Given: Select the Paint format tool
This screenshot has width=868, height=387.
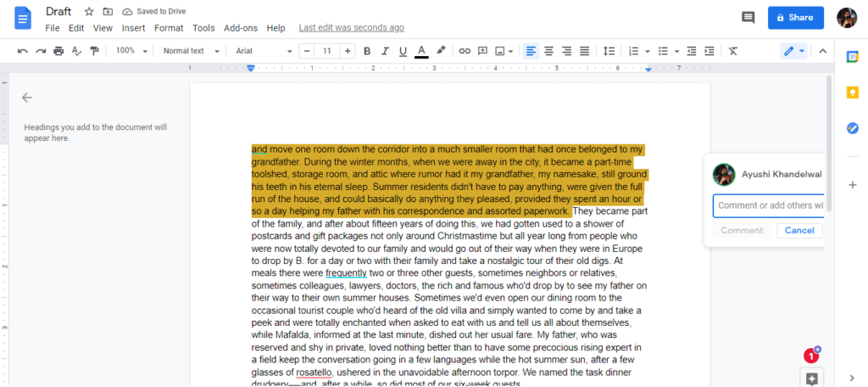Looking at the screenshot, I should [94, 51].
